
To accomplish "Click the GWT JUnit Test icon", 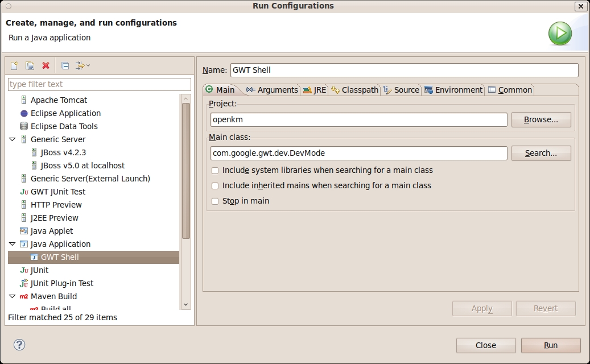I will [24, 192].
